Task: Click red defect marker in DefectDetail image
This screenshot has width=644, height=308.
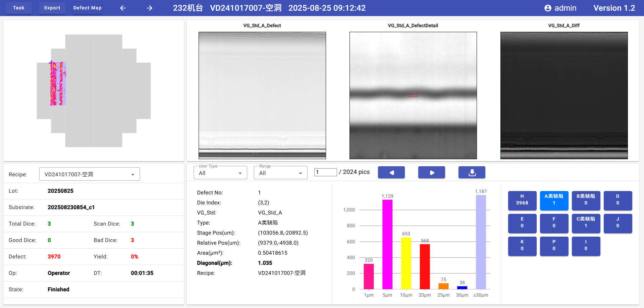Action: (413, 96)
